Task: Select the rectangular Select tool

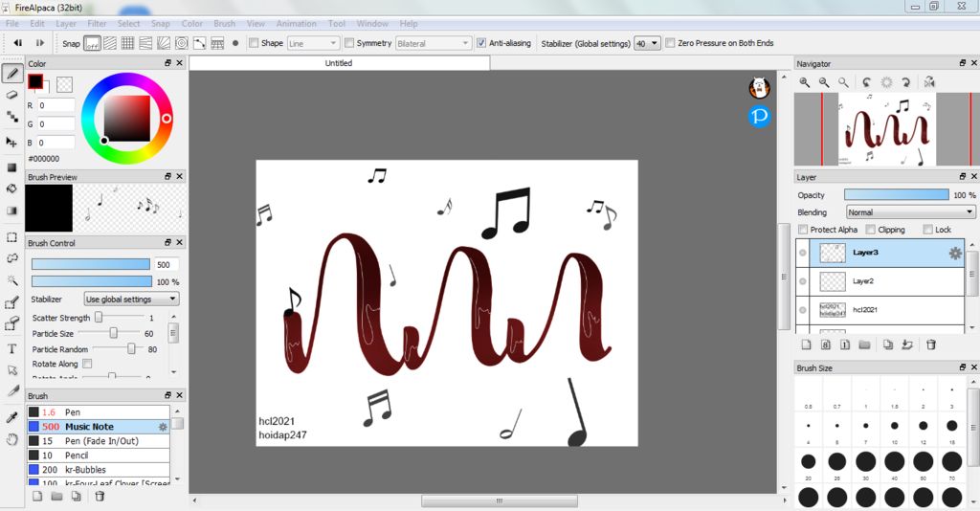Action: click(11, 237)
